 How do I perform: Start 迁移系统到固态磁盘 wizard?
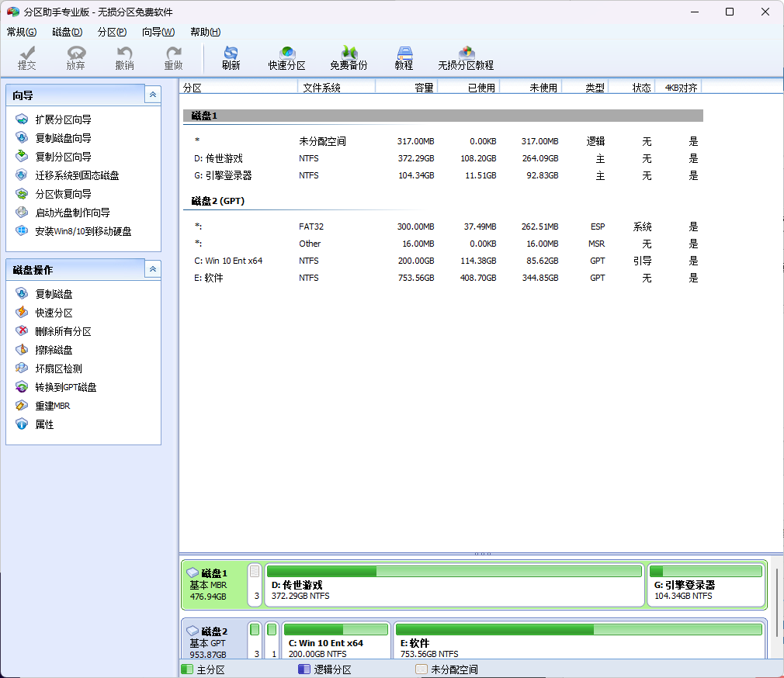[x=77, y=175]
